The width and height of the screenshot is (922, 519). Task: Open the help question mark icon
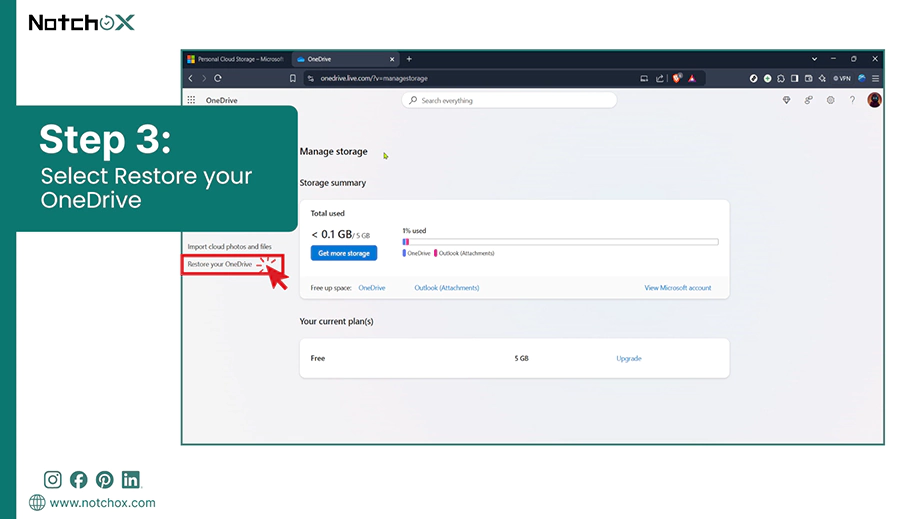(x=852, y=101)
